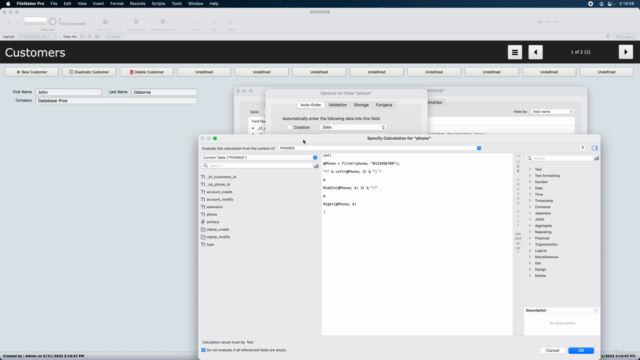
Task: Click the help question mark icon
Action: click(x=582, y=148)
